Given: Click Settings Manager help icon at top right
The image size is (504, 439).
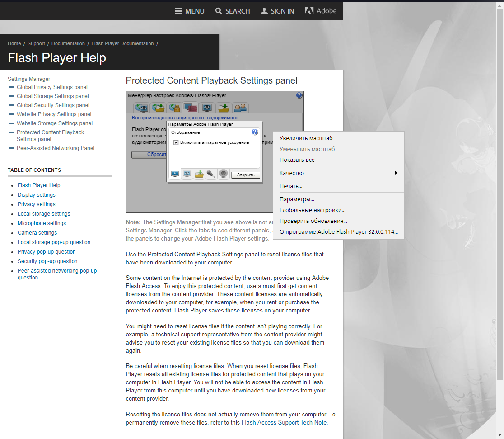Looking at the screenshot, I should click(299, 95).
